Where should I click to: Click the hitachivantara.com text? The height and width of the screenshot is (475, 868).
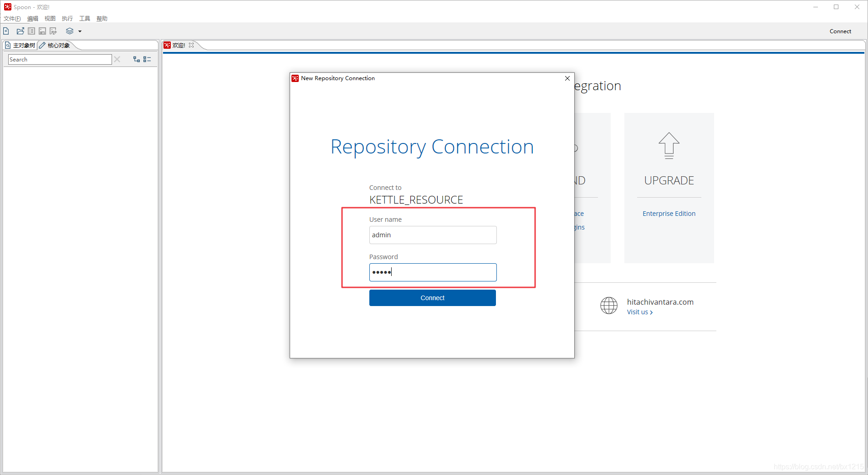pyautogui.click(x=660, y=302)
